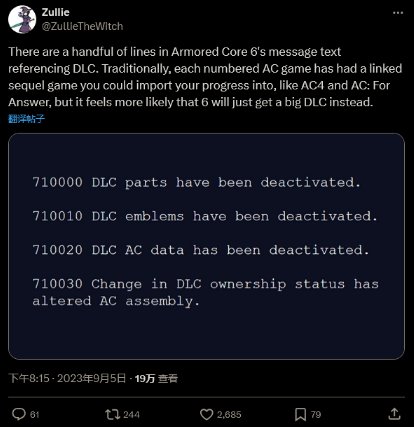Click the retweet icon
Image resolution: width=414 pixels, height=427 pixels.
112,414
